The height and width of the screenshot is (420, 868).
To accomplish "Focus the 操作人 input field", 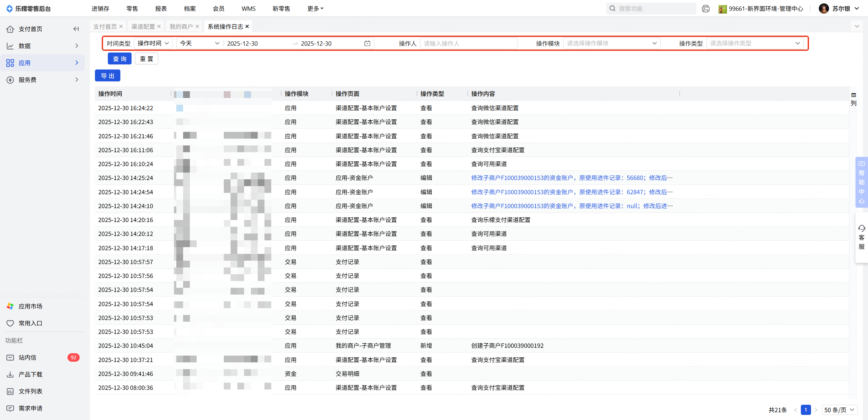I will point(468,43).
